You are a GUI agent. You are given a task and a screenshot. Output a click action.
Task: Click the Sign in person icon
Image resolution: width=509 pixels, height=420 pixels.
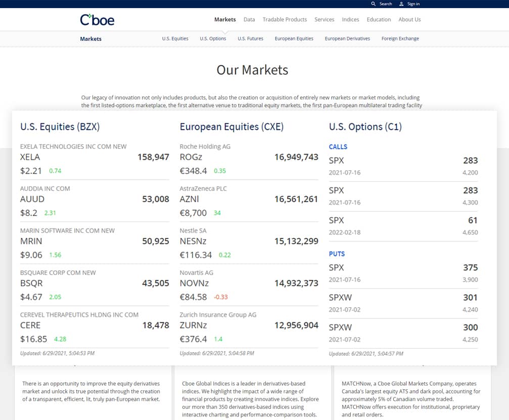pos(401,4)
